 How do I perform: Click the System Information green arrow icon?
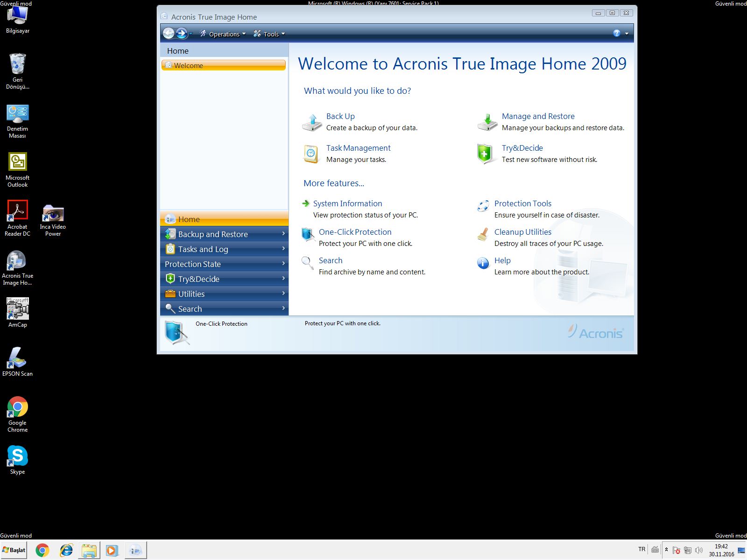306,203
